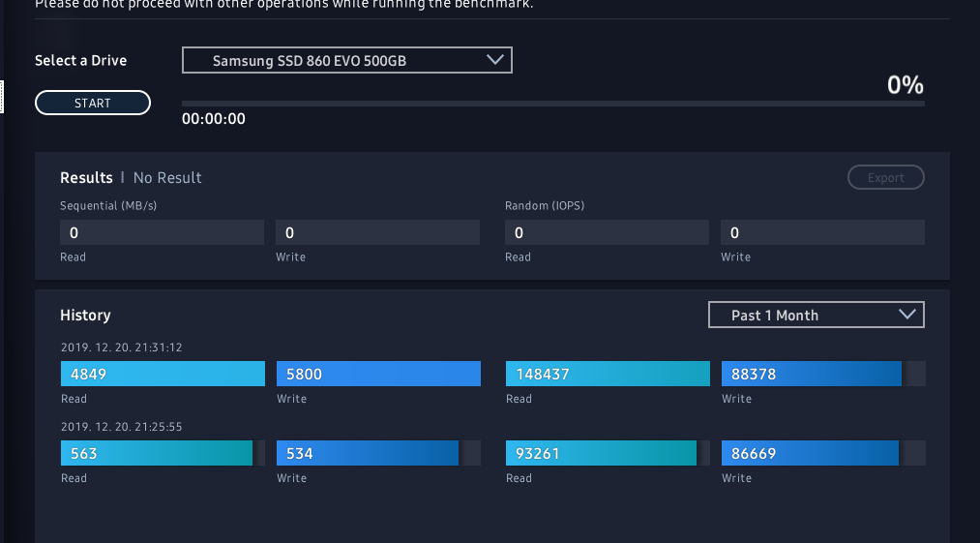The height and width of the screenshot is (543, 980).
Task: Click the Export results button
Action: [885, 177]
